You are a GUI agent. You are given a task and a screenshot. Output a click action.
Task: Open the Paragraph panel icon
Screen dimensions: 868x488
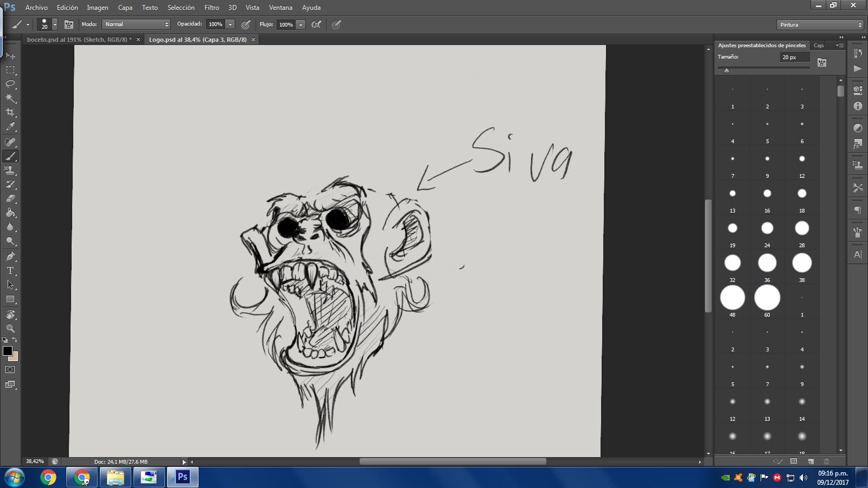(858, 210)
